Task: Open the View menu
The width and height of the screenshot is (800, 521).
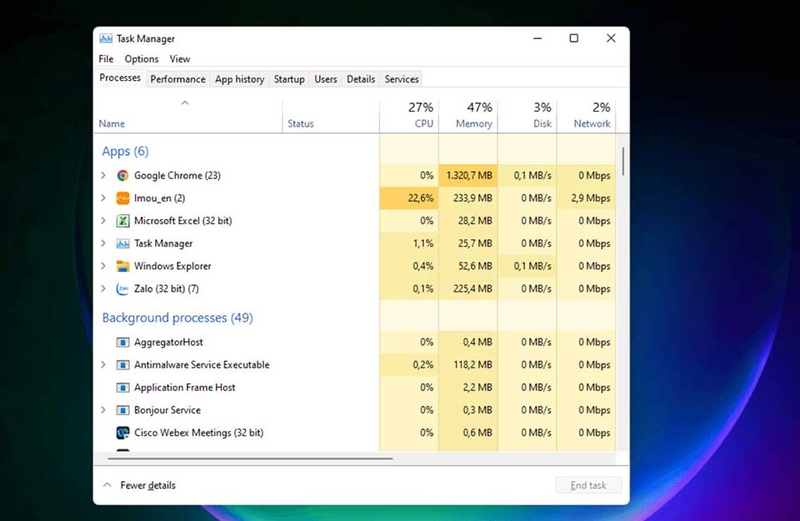Action: pos(180,59)
